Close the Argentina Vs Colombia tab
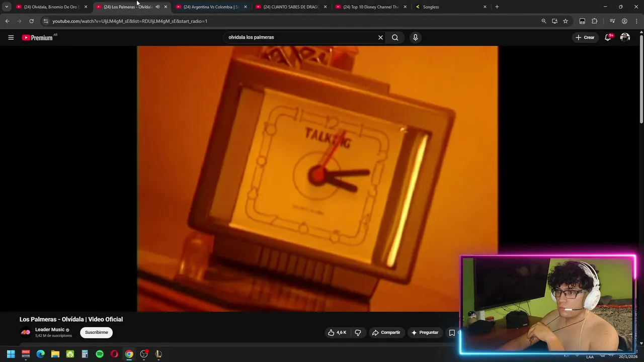The height and width of the screenshot is (362, 644). pyautogui.click(x=246, y=7)
